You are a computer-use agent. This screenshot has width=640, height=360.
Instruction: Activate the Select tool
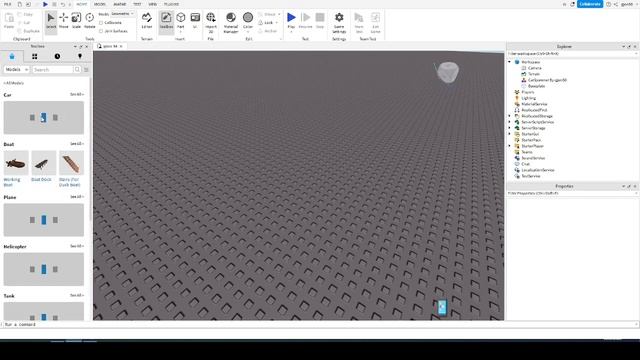click(x=51, y=21)
